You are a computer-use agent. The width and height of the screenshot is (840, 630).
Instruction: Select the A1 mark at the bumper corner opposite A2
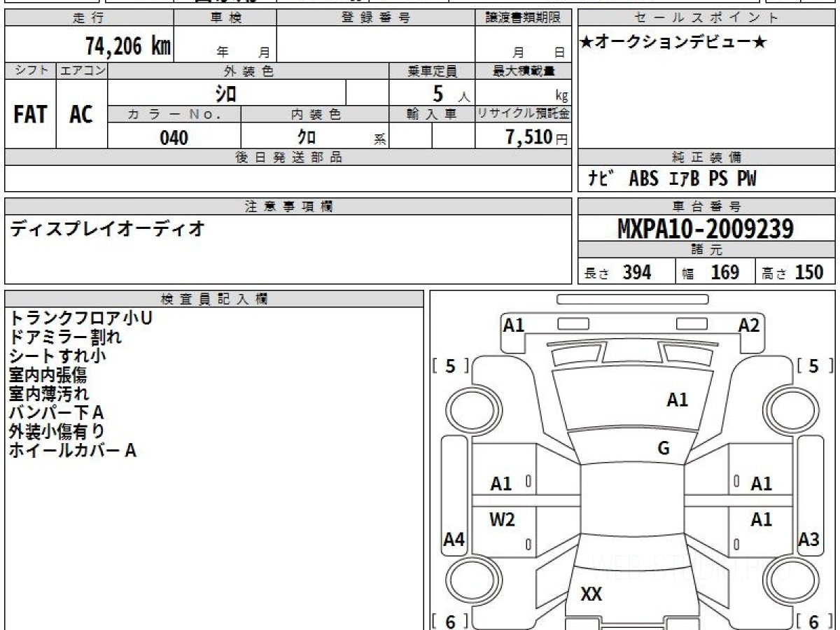514,325
